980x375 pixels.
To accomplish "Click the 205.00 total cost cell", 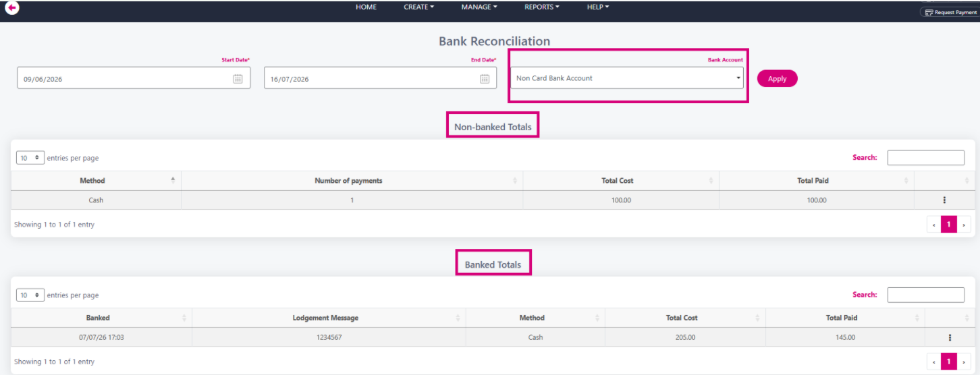I will click(x=685, y=337).
